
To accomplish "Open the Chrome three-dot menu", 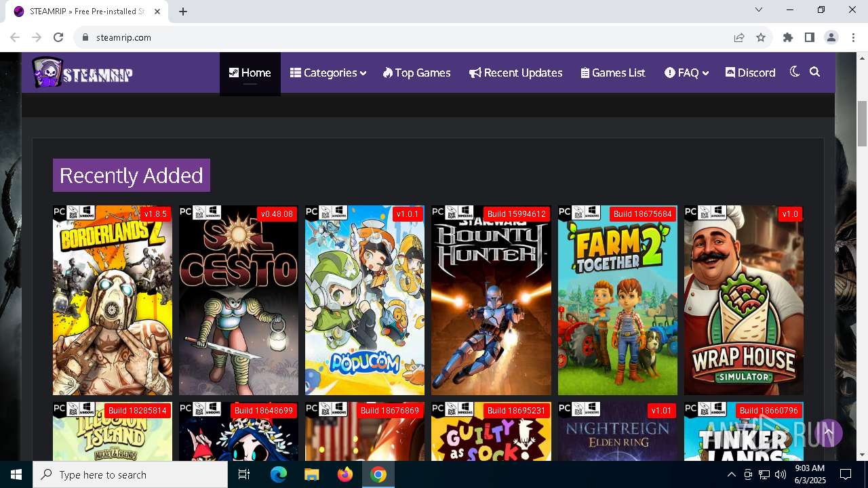I will pyautogui.click(x=852, y=37).
